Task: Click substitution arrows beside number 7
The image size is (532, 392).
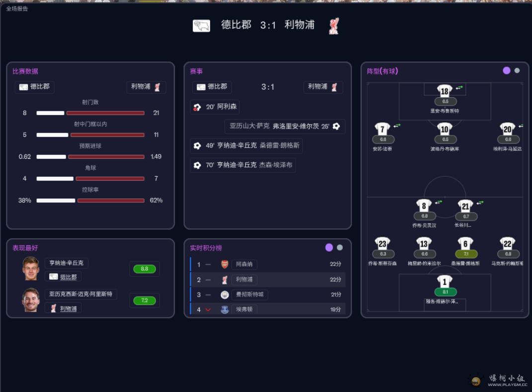Action: (397, 126)
